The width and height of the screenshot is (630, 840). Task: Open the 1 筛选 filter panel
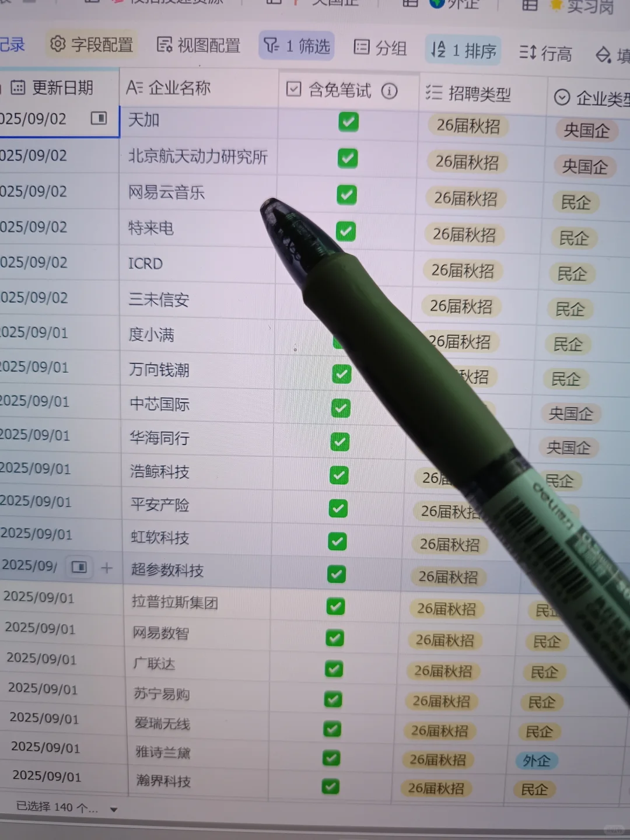tap(297, 46)
